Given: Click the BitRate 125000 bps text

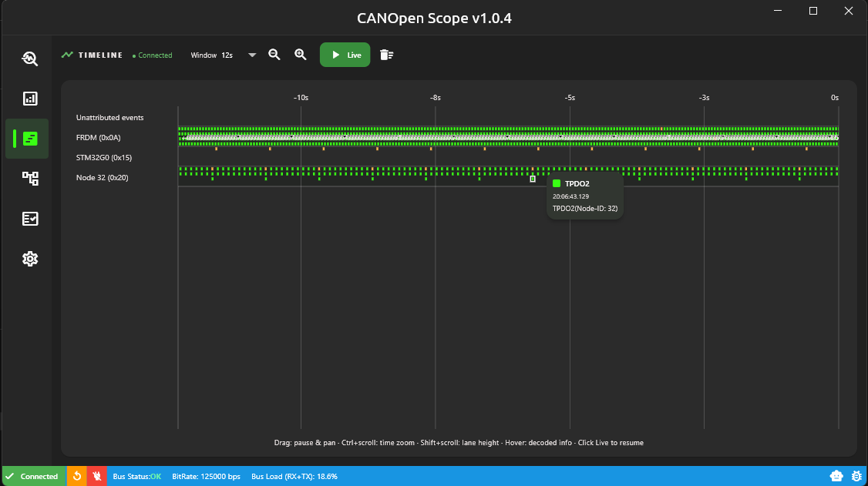Looking at the screenshot, I should (x=206, y=476).
